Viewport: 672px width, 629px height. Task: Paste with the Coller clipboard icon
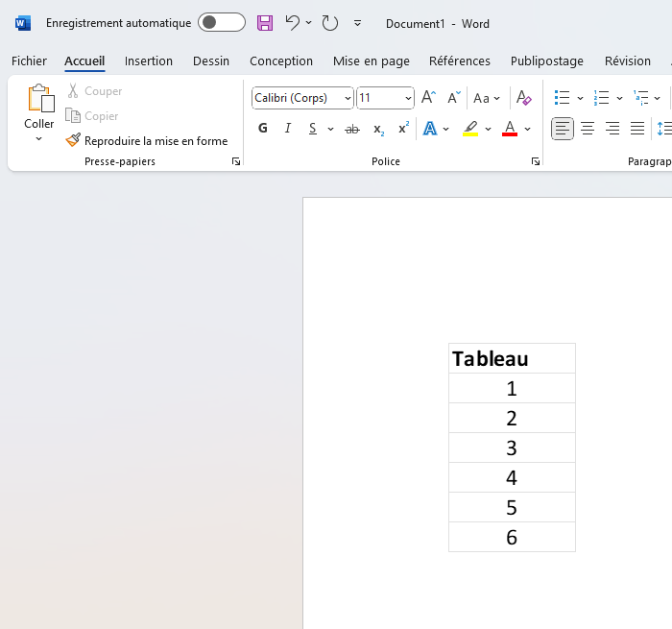[x=41, y=98]
